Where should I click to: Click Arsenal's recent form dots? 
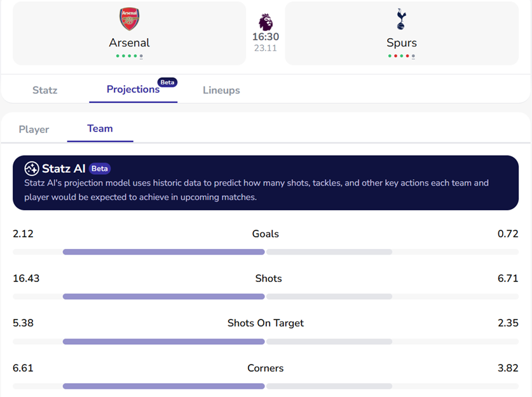129,56
